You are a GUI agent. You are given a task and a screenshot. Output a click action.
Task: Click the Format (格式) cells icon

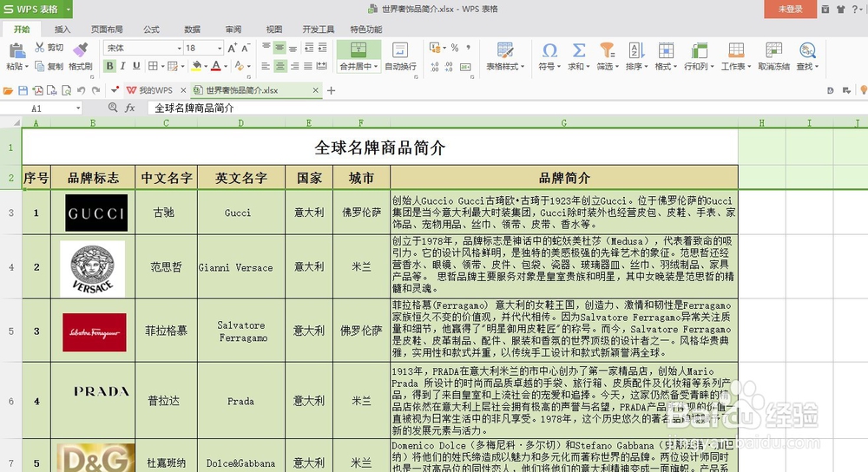pyautogui.click(x=666, y=50)
